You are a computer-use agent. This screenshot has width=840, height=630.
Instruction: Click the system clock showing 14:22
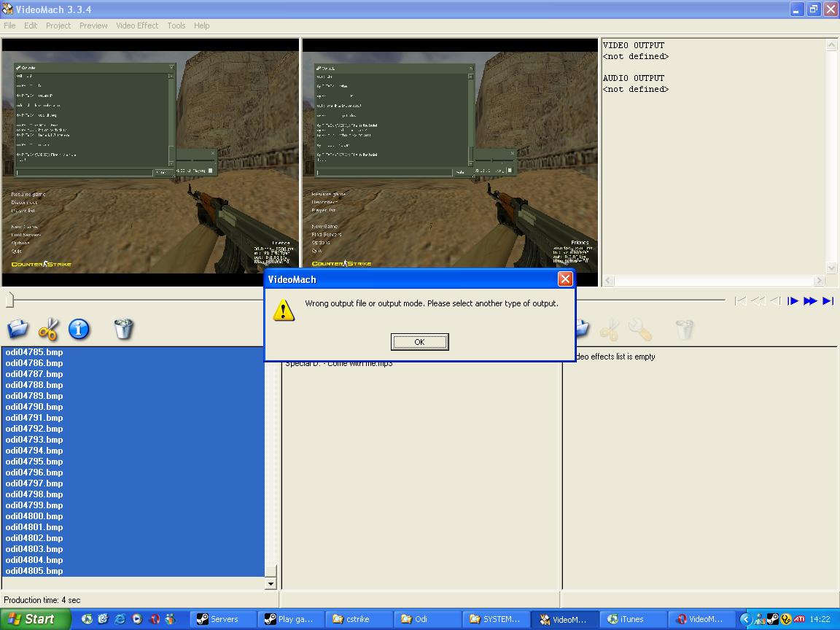coord(820,619)
